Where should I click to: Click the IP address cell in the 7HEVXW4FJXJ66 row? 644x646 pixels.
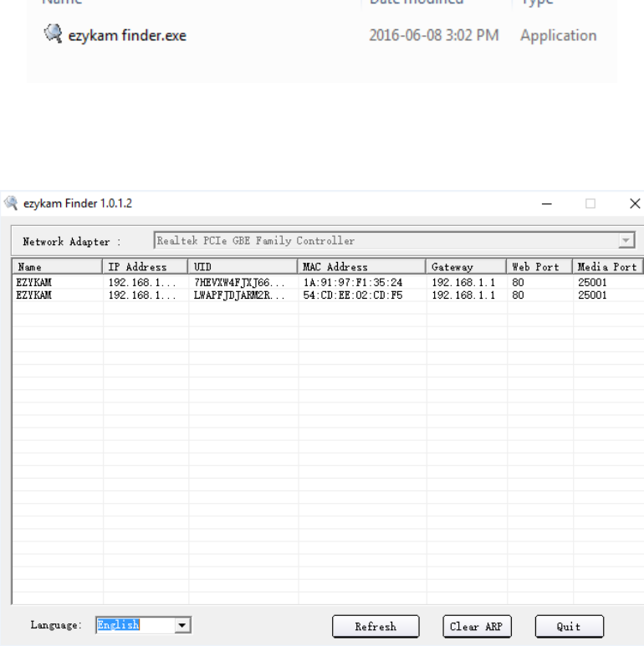[142, 283]
